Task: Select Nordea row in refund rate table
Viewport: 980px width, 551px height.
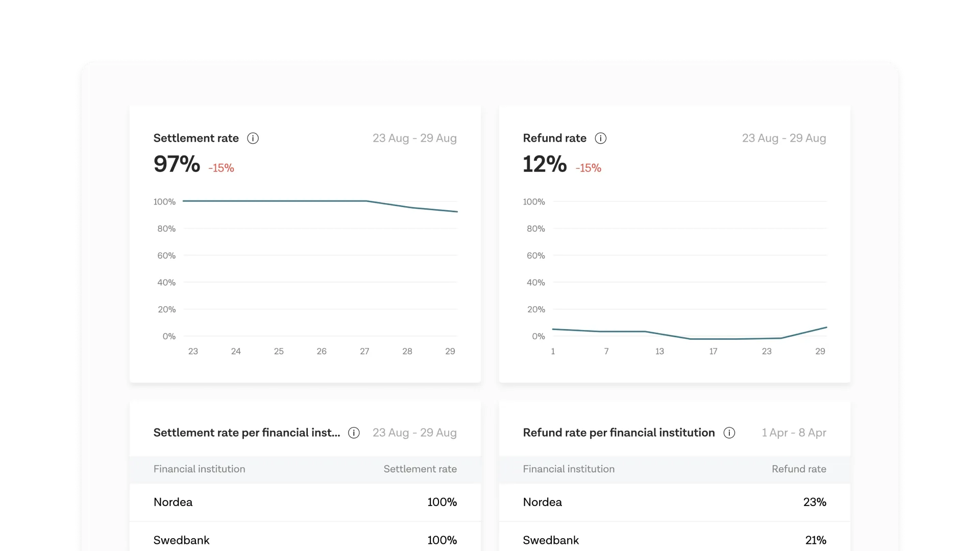Action: click(674, 502)
